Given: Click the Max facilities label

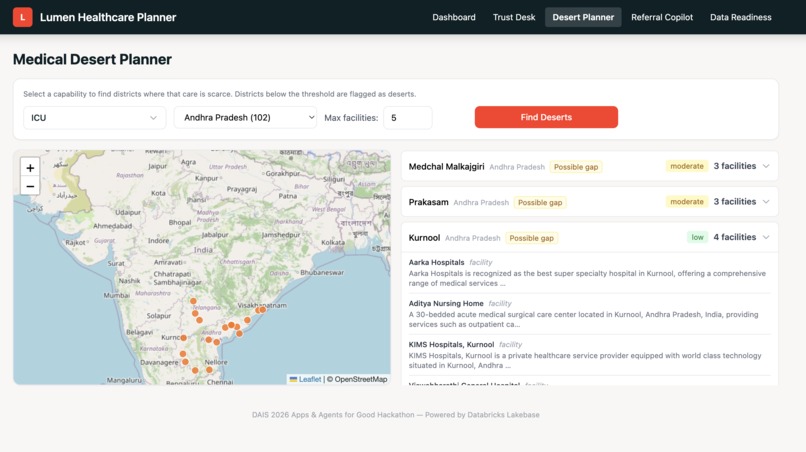Looking at the screenshot, I should (x=351, y=118).
